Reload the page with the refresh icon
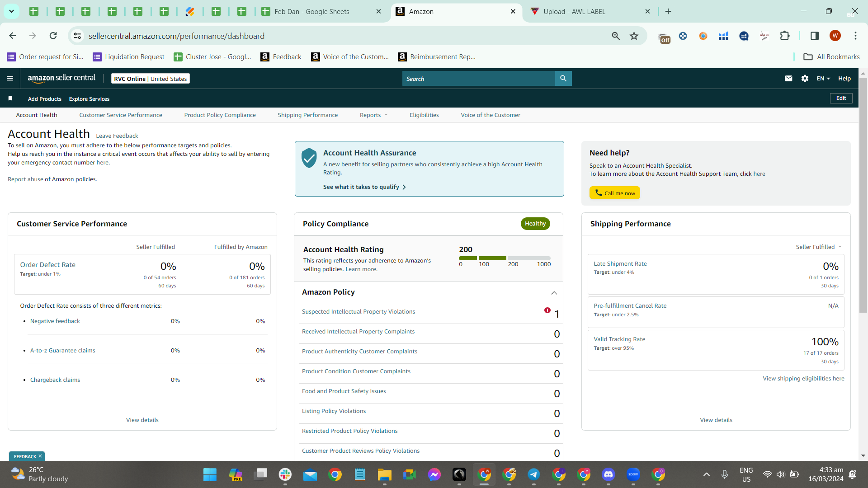Viewport: 868px width, 488px height. tap(53, 36)
